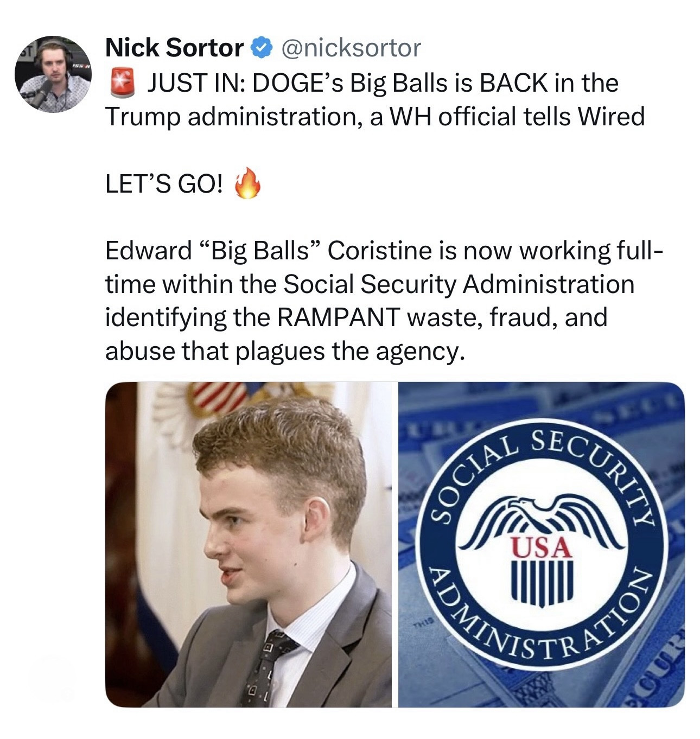Open the photo of man in gray suit
This screenshot has width=700, height=739.
(249, 545)
